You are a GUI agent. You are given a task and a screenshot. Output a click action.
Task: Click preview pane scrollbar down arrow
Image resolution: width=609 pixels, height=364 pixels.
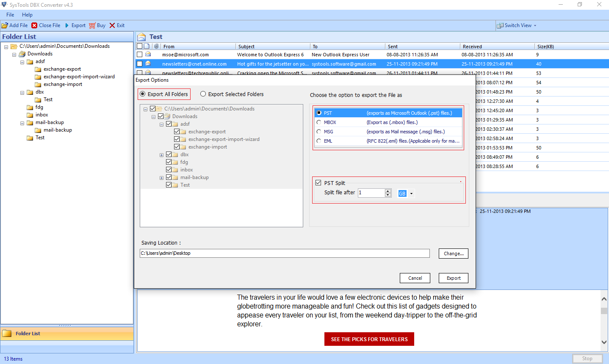tap(604, 342)
